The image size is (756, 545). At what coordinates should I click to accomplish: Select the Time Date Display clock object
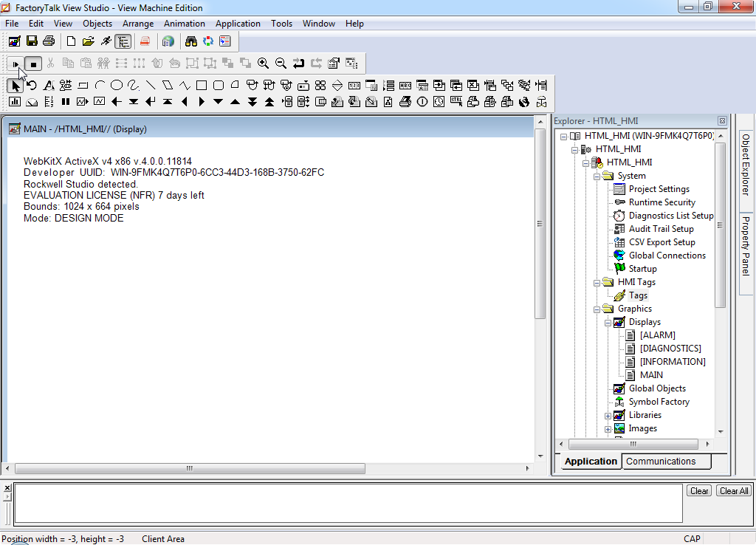click(x=439, y=102)
